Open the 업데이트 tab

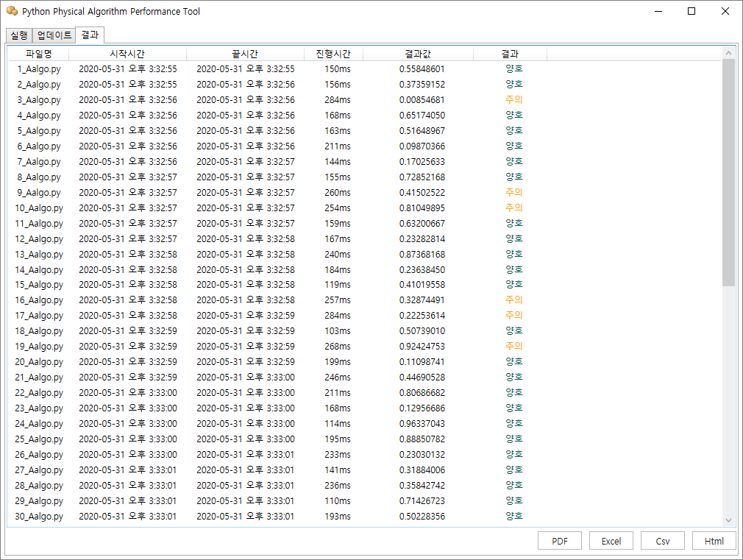54,35
